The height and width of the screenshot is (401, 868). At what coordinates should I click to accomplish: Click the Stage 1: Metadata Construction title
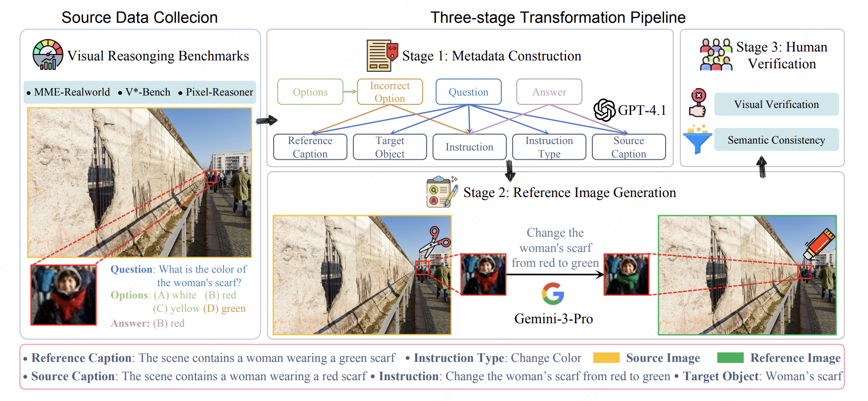point(492,56)
